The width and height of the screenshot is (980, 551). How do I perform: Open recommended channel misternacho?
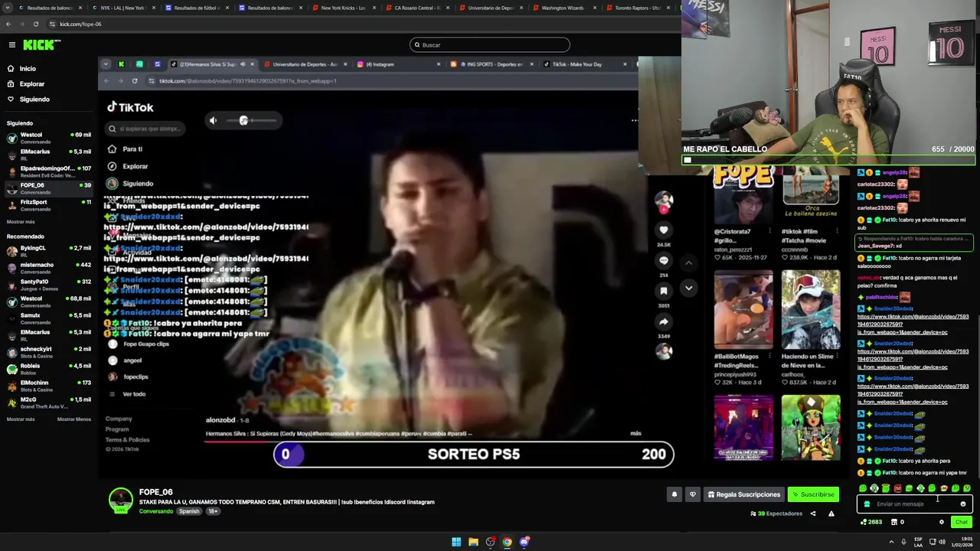(x=49, y=268)
